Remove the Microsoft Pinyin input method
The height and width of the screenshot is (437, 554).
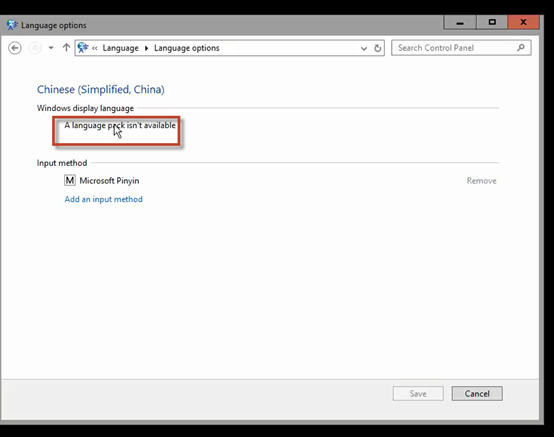pos(481,181)
